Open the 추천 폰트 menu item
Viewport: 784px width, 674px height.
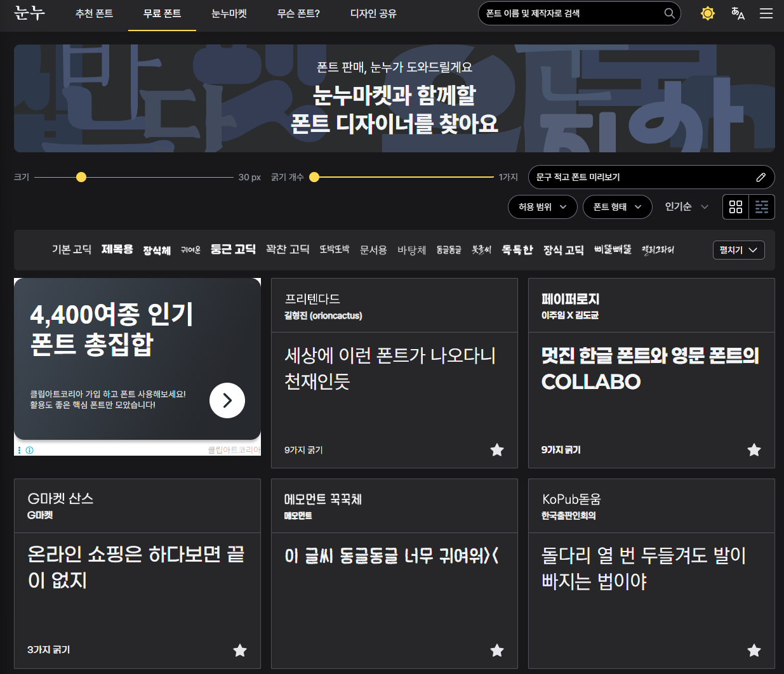click(x=93, y=13)
